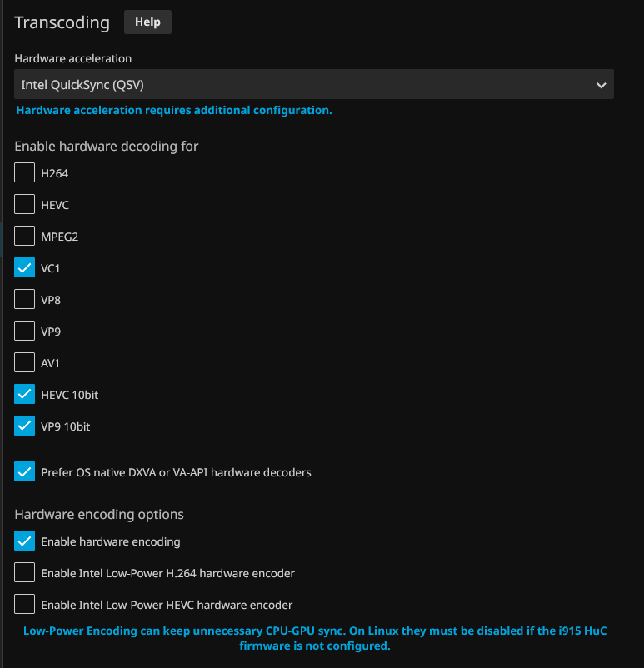
Task: Toggle Prefer OS native DXVA or VA-API decoders
Action: coord(25,472)
